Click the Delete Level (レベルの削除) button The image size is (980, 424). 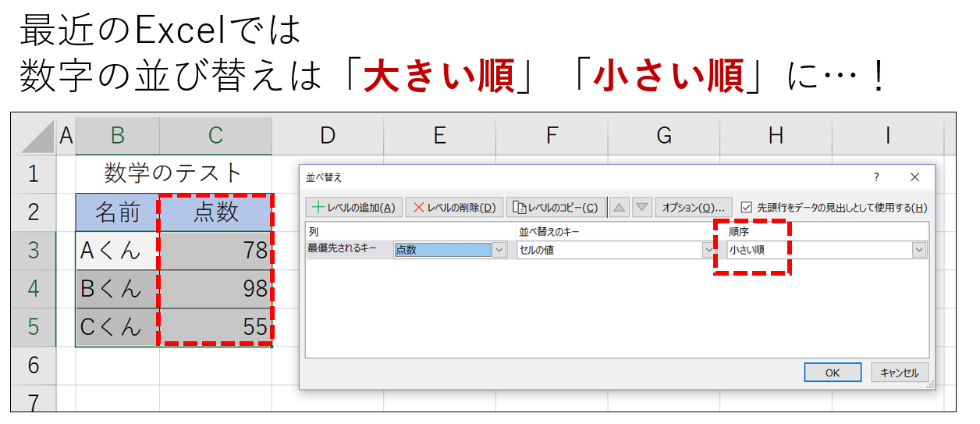tap(454, 208)
